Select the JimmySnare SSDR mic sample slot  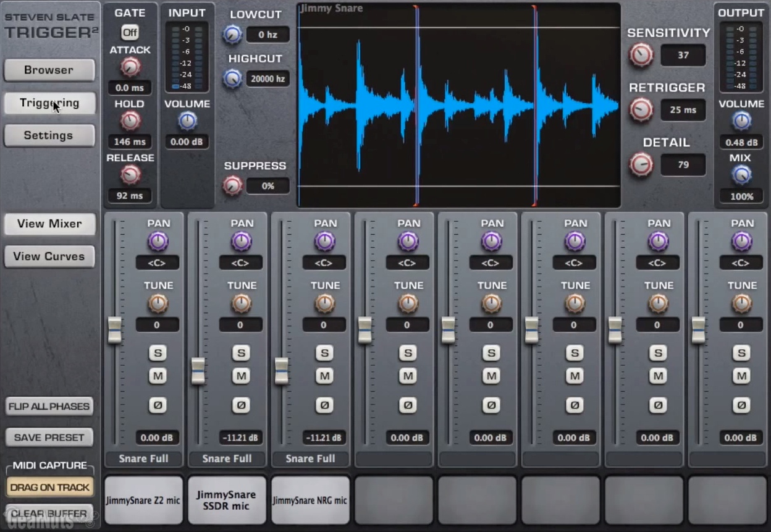tap(227, 500)
